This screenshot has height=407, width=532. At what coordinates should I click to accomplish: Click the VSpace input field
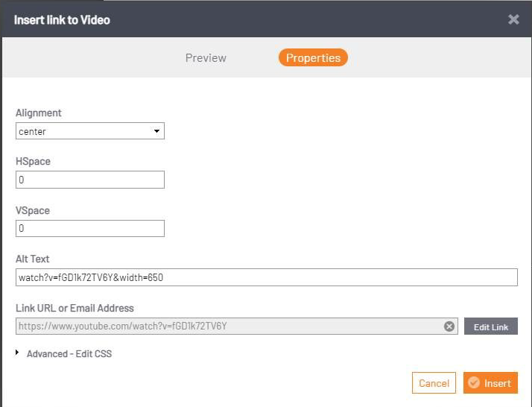pos(90,228)
